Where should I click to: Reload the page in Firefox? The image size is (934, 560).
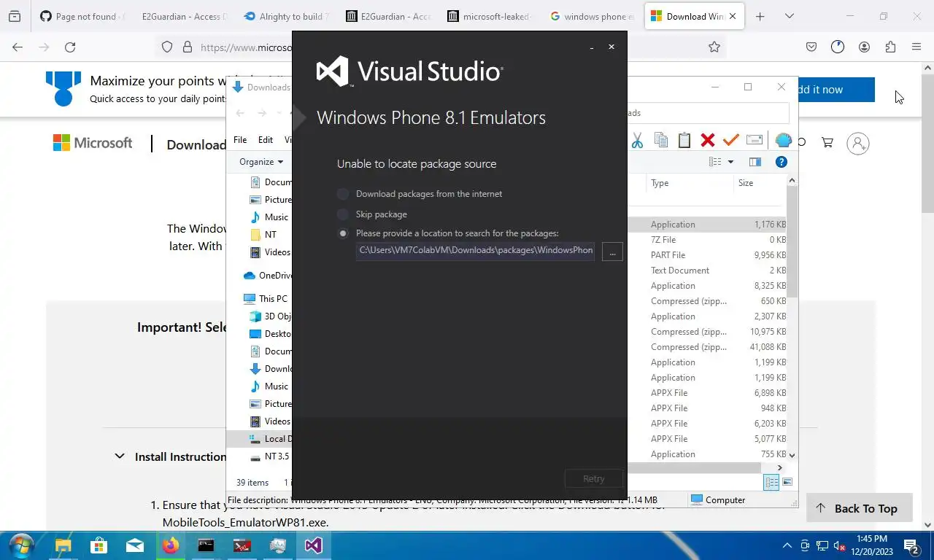coord(70,47)
